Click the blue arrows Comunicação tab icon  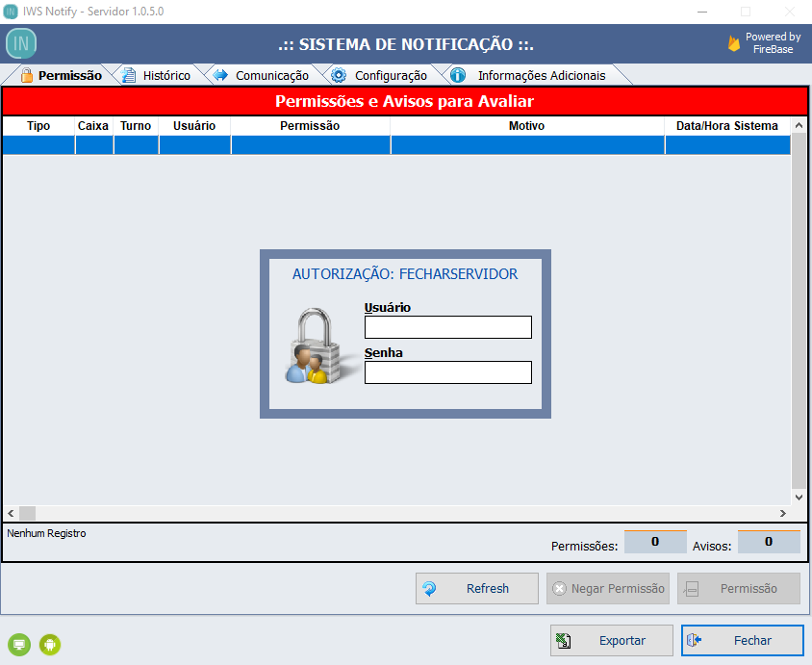tap(219, 75)
